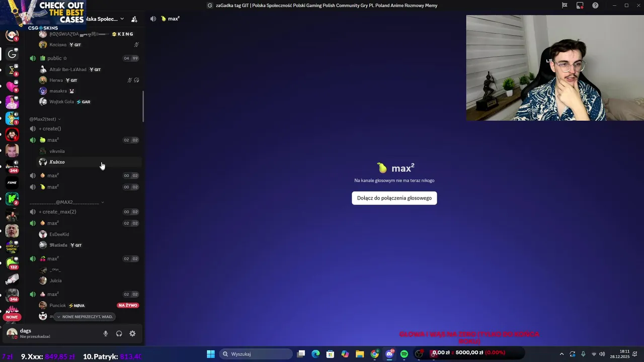Select user Kubixo in voice channel
Viewport: 644px width, 362px height.
pos(90,162)
